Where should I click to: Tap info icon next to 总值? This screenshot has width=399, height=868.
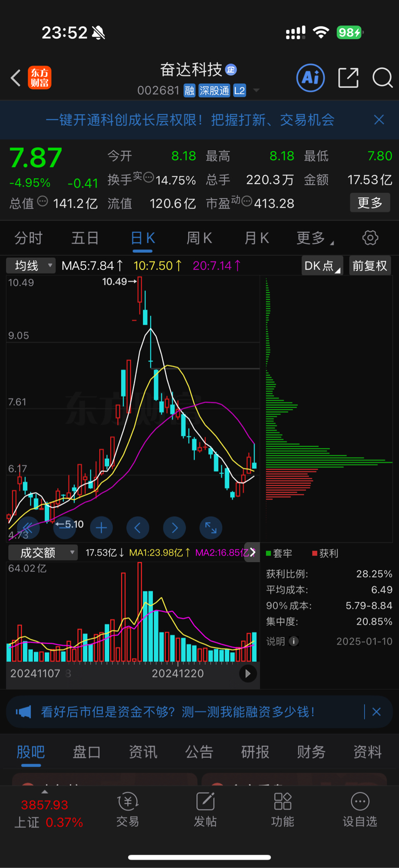43,201
